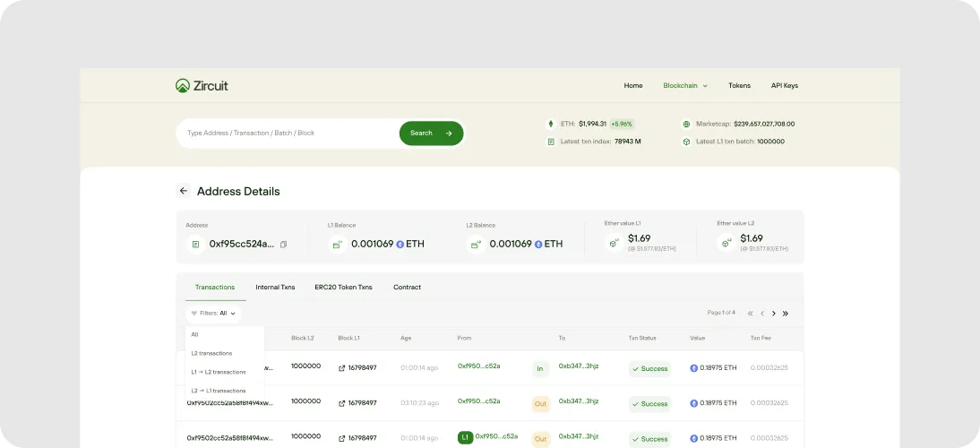
Task: Go to the next transactions page
Action: [x=774, y=314]
